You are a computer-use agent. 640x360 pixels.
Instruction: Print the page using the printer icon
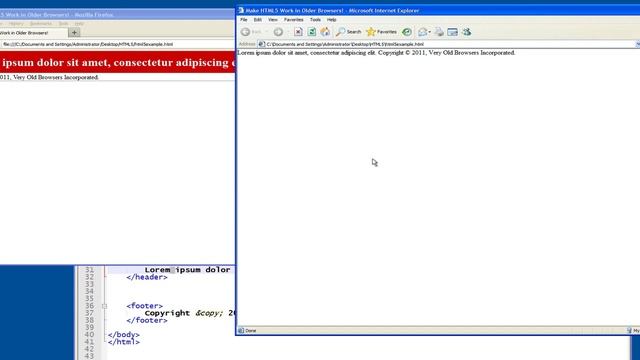coord(439,32)
